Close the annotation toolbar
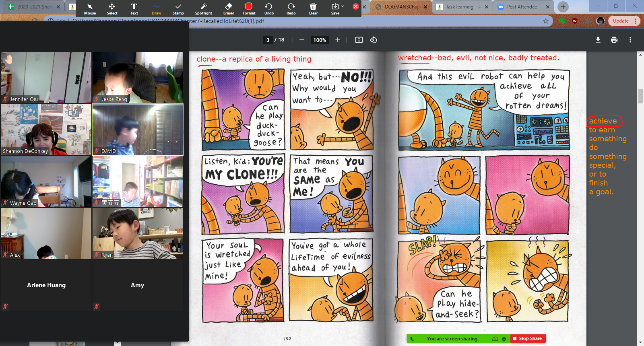The image size is (644, 346). (355, 6)
